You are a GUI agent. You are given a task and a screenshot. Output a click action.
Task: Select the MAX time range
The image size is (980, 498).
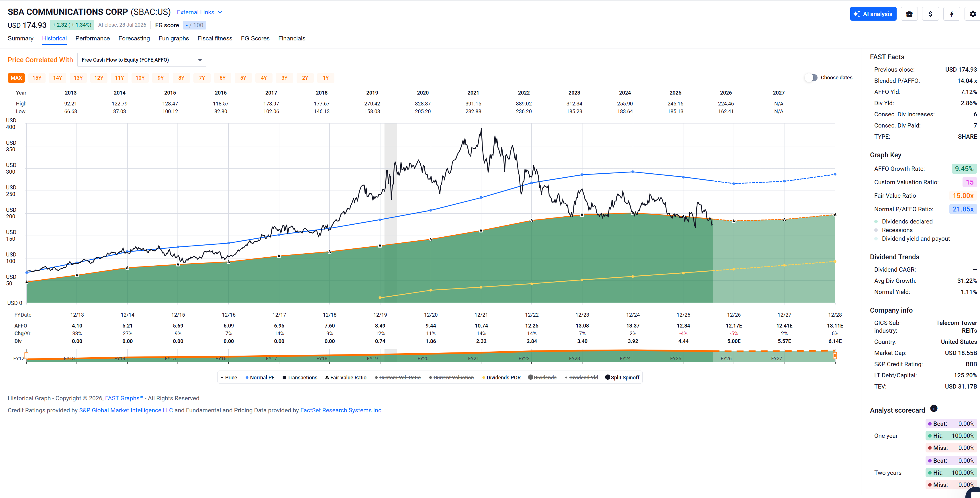tap(16, 78)
